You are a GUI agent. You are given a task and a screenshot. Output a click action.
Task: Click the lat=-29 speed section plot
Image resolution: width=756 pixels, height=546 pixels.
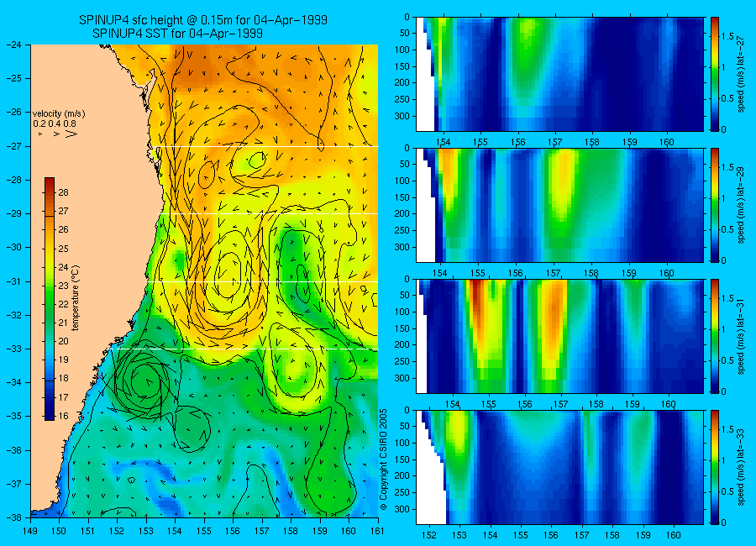click(559, 205)
